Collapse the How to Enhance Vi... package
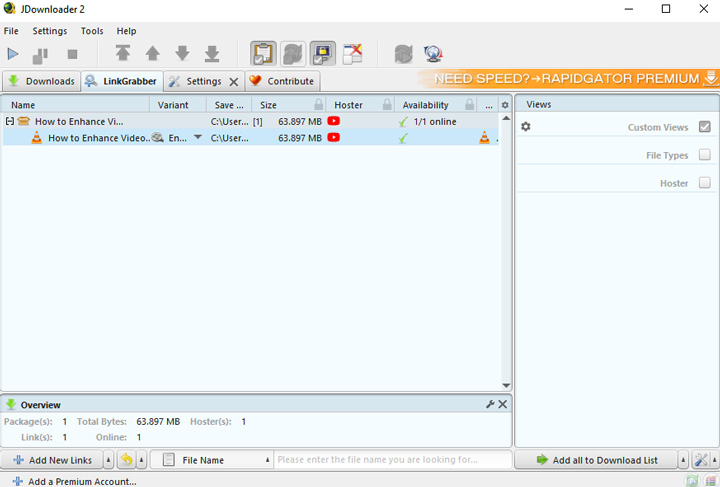 pos(9,121)
